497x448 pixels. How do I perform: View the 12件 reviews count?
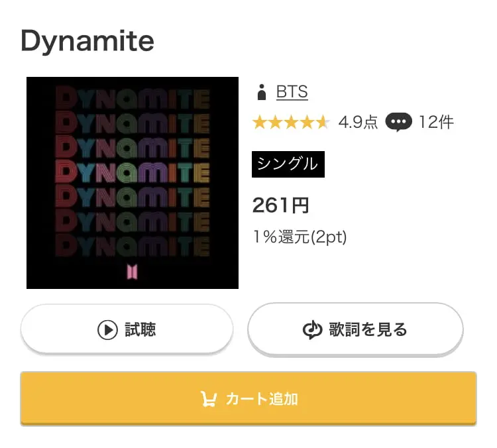coord(436,123)
